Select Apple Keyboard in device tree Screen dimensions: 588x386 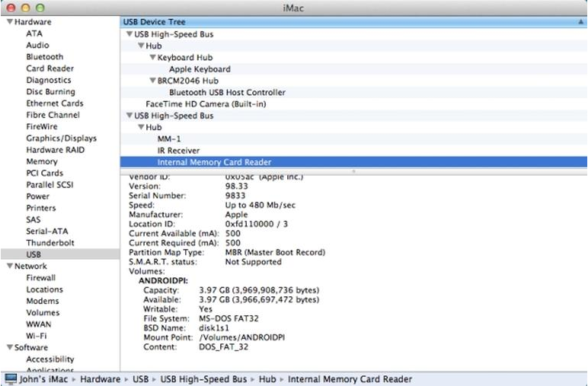(200, 69)
